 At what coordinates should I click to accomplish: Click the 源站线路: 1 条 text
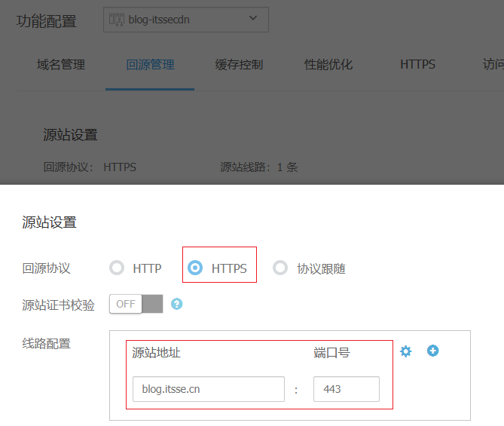(x=259, y=167)
